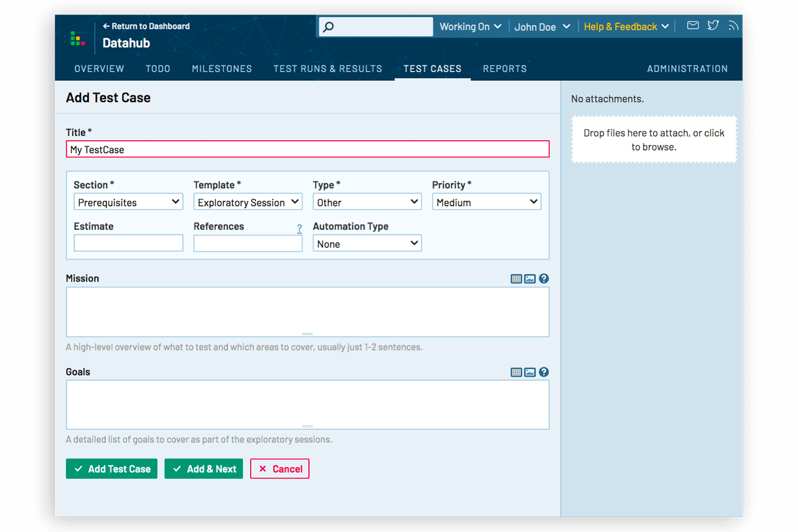Open the Section dropdown showing Prerequisites
The height and width of the screenshot is (532, 798).
pyautogui.click(x=128, y=202)
